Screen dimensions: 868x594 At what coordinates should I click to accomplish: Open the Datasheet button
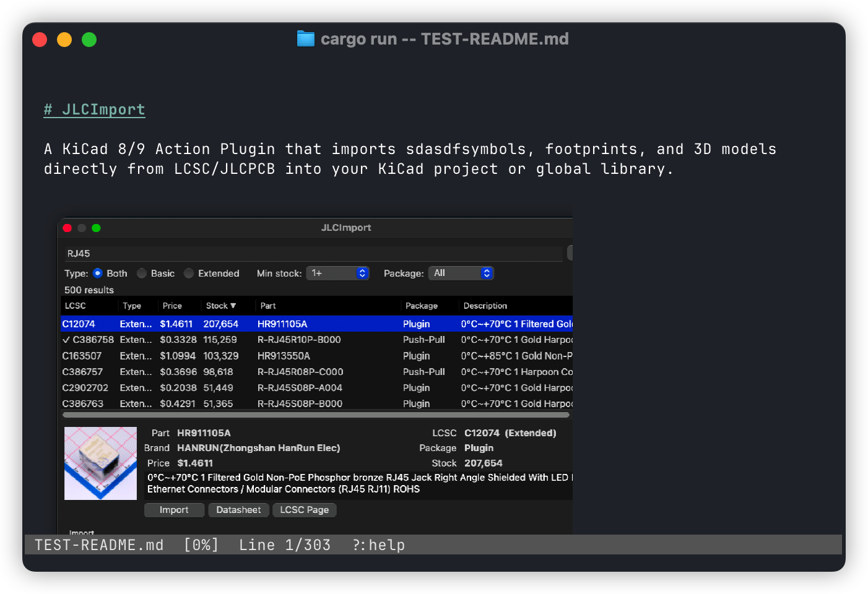tap(238, 510)
